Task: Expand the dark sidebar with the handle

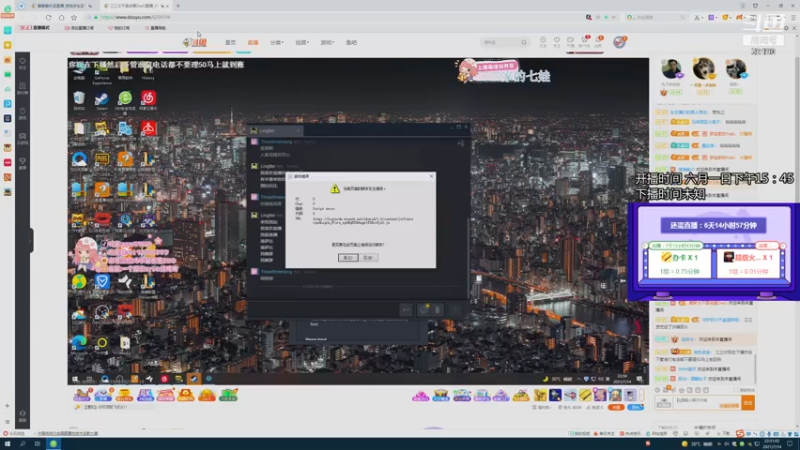Action: pyautogui.click(x=31, y=240)
